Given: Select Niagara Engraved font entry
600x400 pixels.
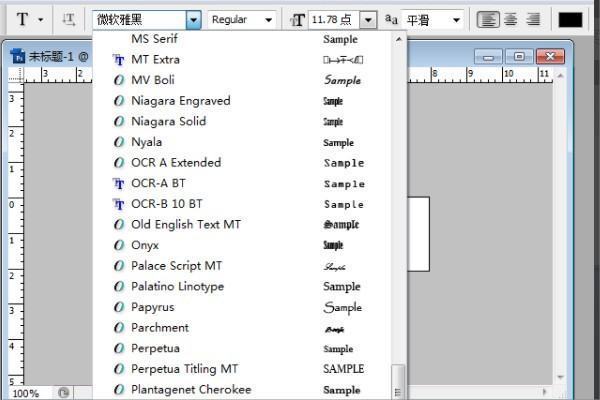Looking at the screenshot, I should pos(180,100).
